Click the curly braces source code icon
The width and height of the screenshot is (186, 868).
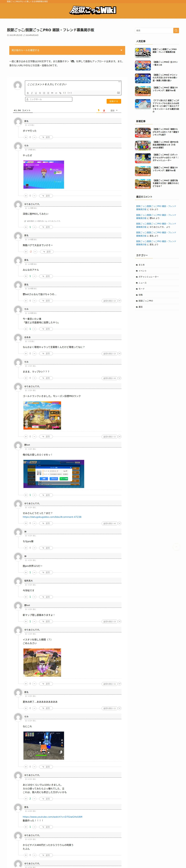(64, 93)
